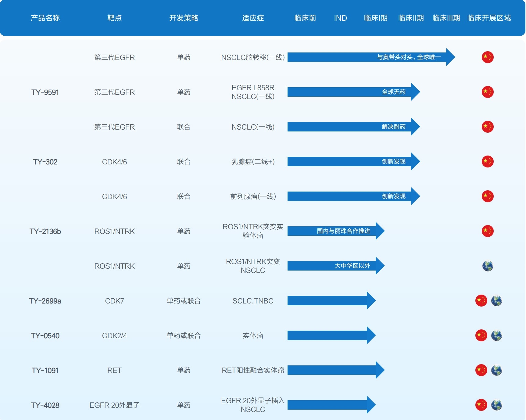Click the ROS1/NTRK突变实验体瘤 indication
526x420 pixels.
[x=253, y=231]
